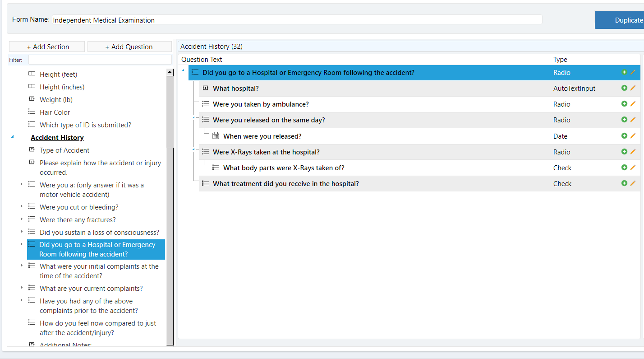Collapse the Accident History section
The width and height of the screenshot is (644, 359).
click(12, 137)
